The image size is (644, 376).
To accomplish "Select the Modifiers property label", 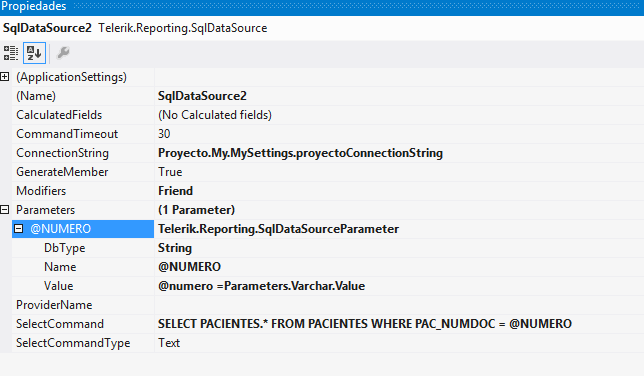I will click(x=41, y=191).
